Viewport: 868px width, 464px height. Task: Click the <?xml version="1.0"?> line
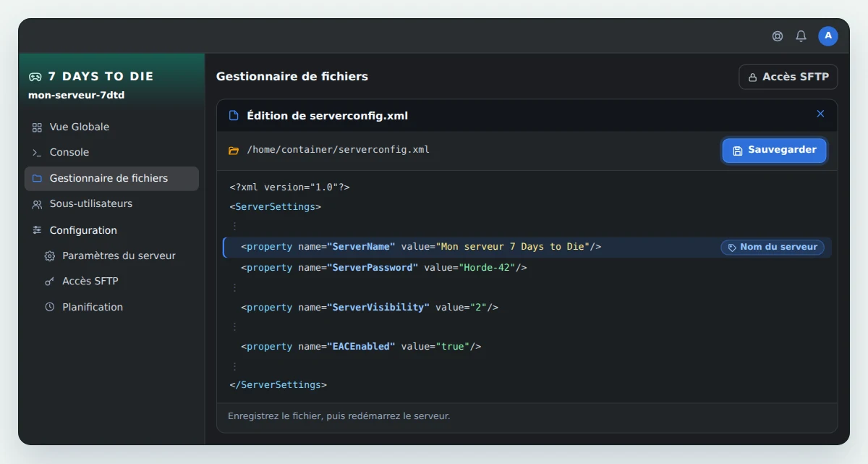290,187
